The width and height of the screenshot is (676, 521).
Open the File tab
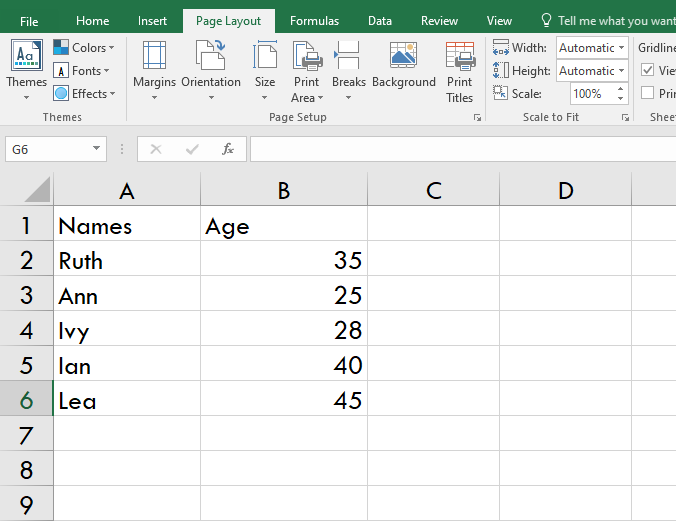[29, 21]
